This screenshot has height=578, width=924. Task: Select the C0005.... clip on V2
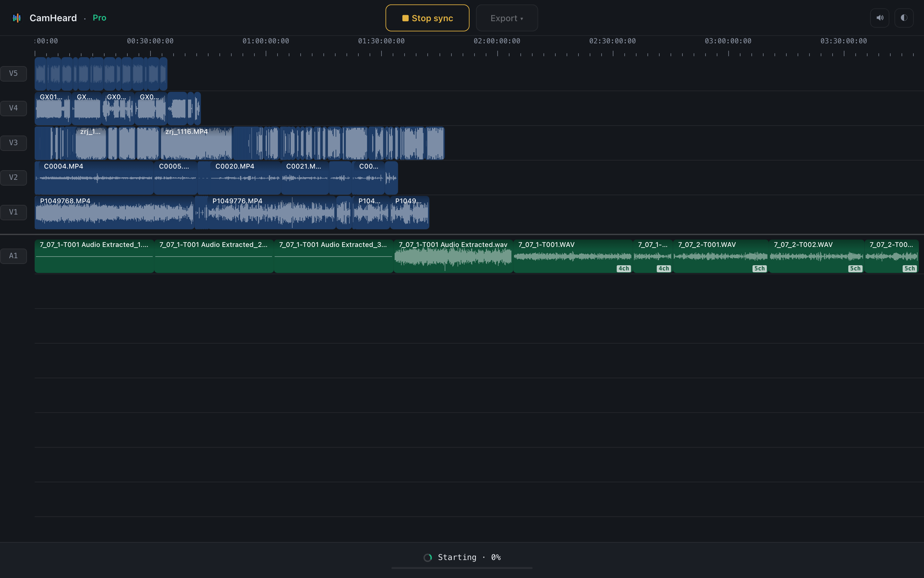coord(175,178)
